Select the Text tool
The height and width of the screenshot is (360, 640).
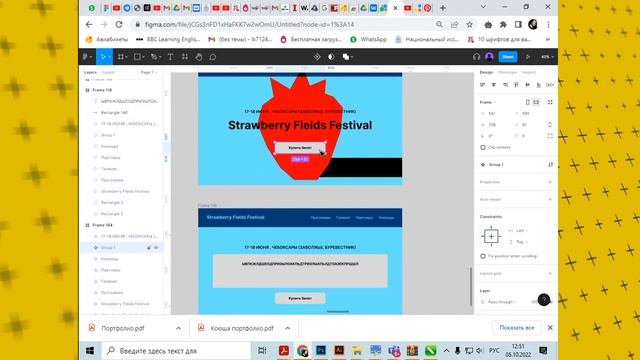170,57
